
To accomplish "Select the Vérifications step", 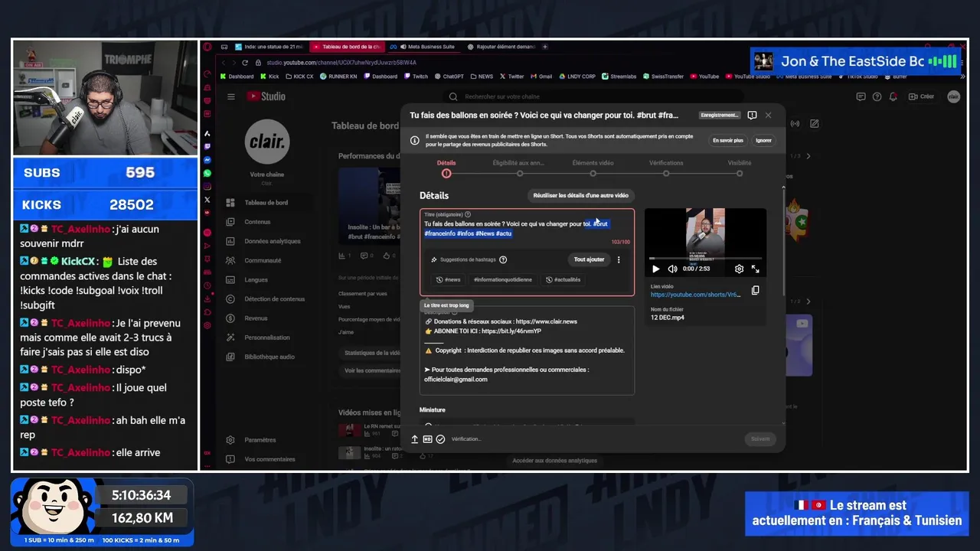I will click(x=666, y=168).
